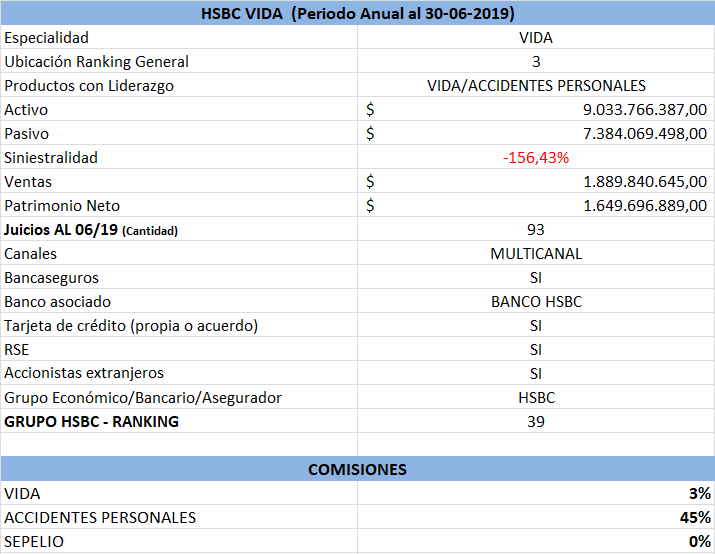Select the amount 1.889.840.645,00

(x=645, y=182)
